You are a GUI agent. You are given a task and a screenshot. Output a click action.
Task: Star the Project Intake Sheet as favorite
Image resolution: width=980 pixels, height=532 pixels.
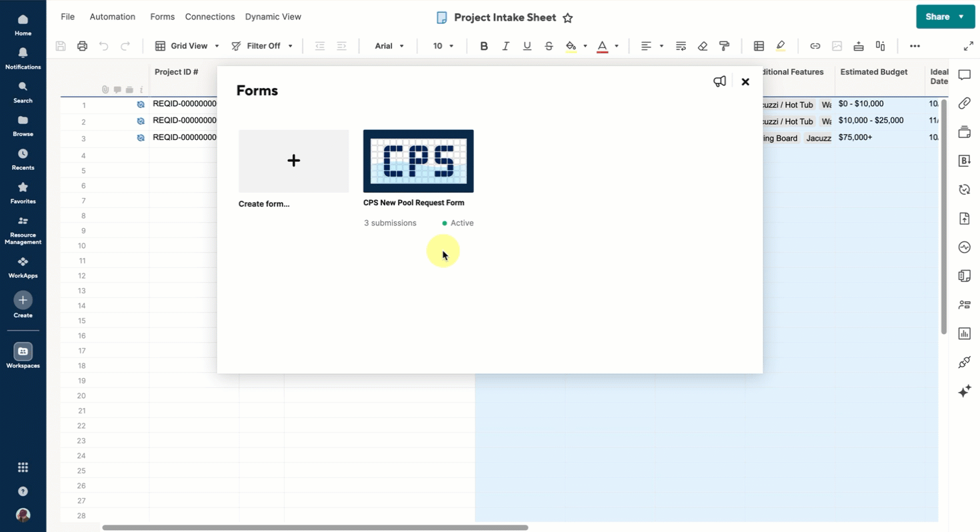coord(567,18)
